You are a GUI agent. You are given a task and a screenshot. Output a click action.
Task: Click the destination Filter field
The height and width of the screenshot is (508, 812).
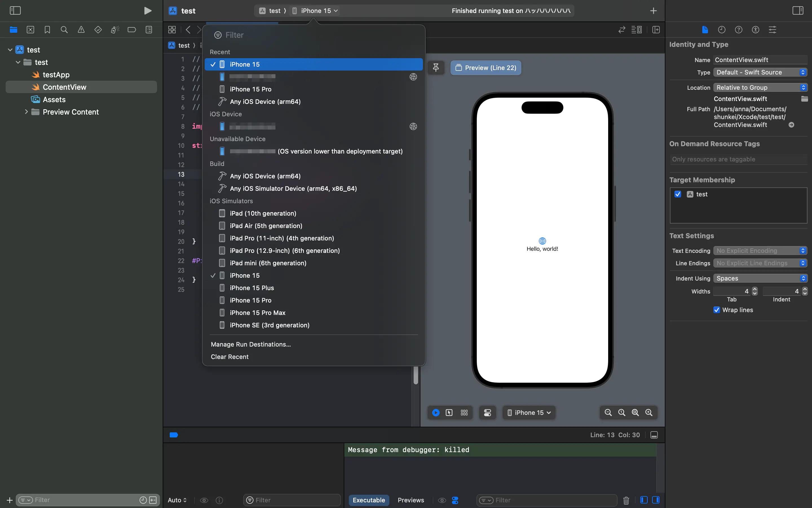314,35
